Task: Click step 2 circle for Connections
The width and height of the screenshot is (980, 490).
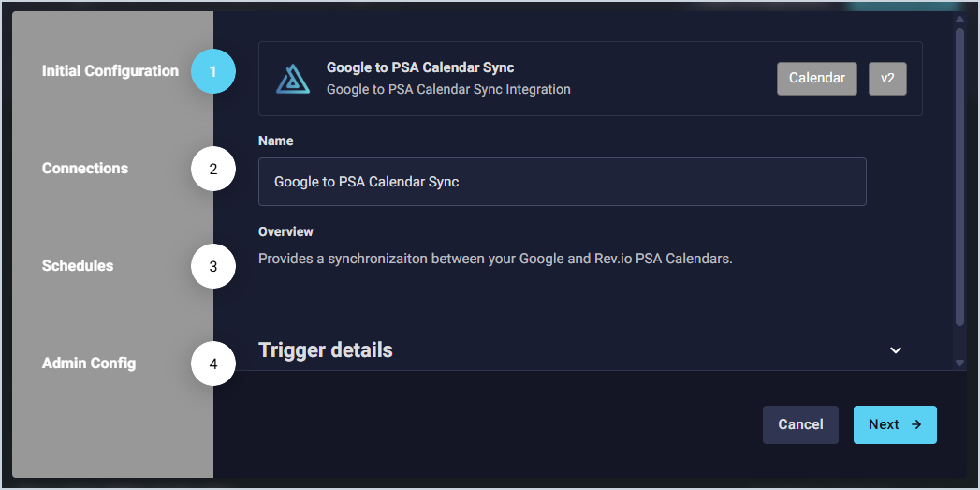Action: [213, 169]
